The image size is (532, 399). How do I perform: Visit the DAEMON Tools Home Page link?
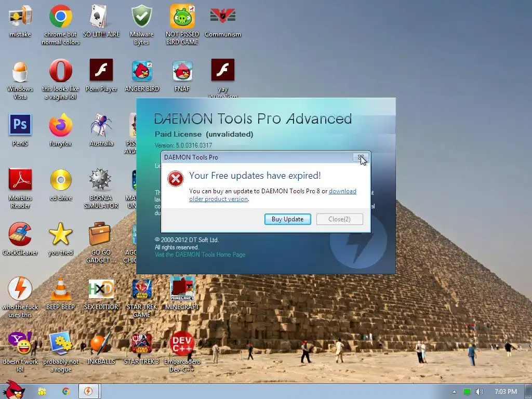click(x=200, y=255)
